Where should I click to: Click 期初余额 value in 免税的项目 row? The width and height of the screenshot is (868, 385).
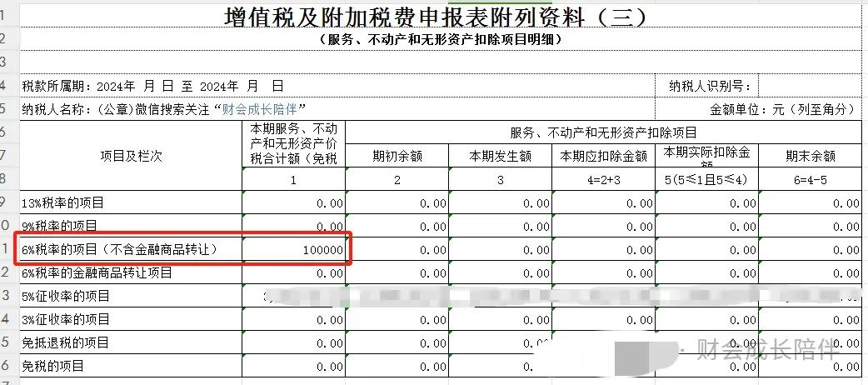pyautogui.click(x=397, y=366)
